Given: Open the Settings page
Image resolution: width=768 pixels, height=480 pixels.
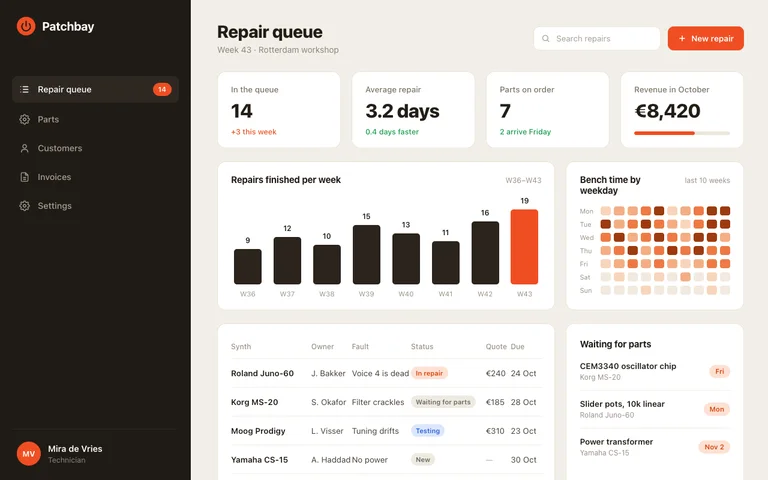Looking at the screenshot, I should tap(95, 206).
